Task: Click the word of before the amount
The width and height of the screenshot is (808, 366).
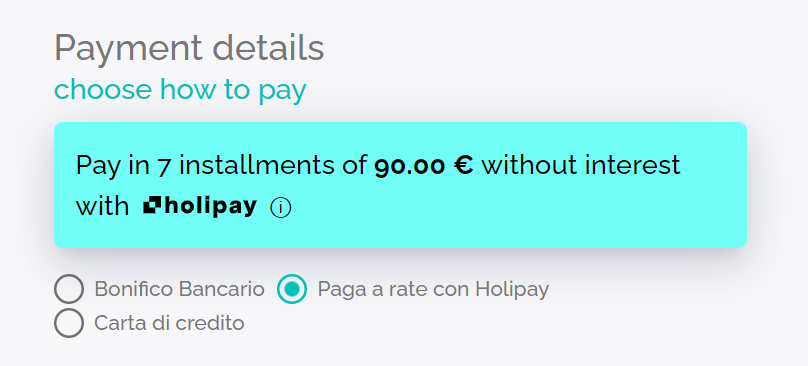Action: (x=354, y=165)
